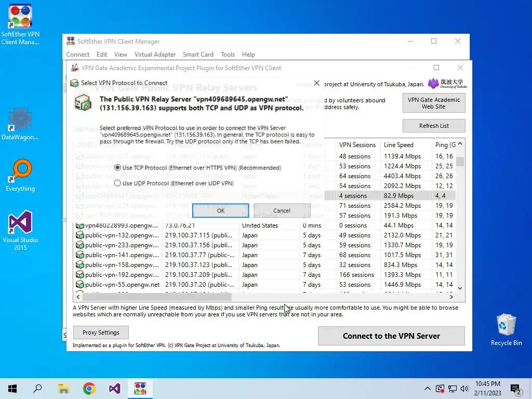This screenshot has width=532, height=399.
Task: Sort by Line Speed column header
Action: click(x=406, y=145)
